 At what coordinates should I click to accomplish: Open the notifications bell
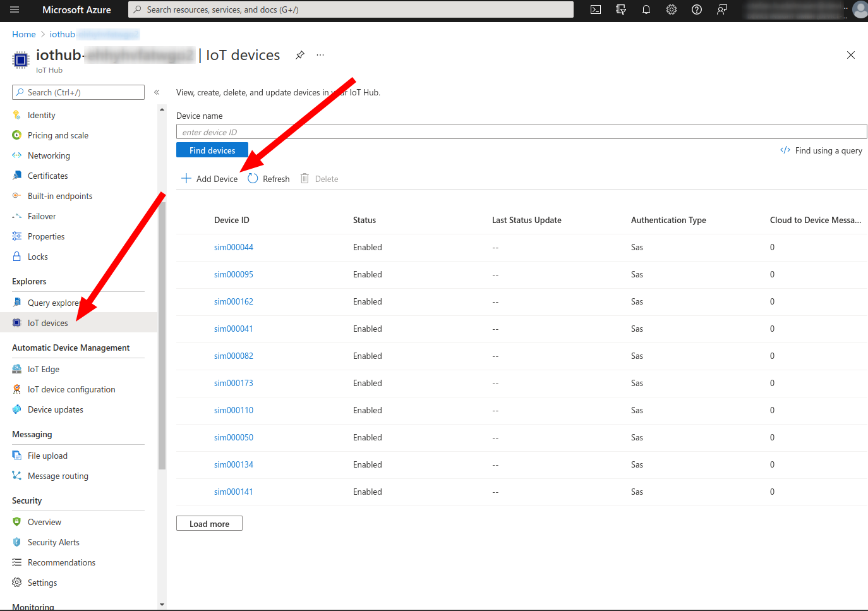646,9
